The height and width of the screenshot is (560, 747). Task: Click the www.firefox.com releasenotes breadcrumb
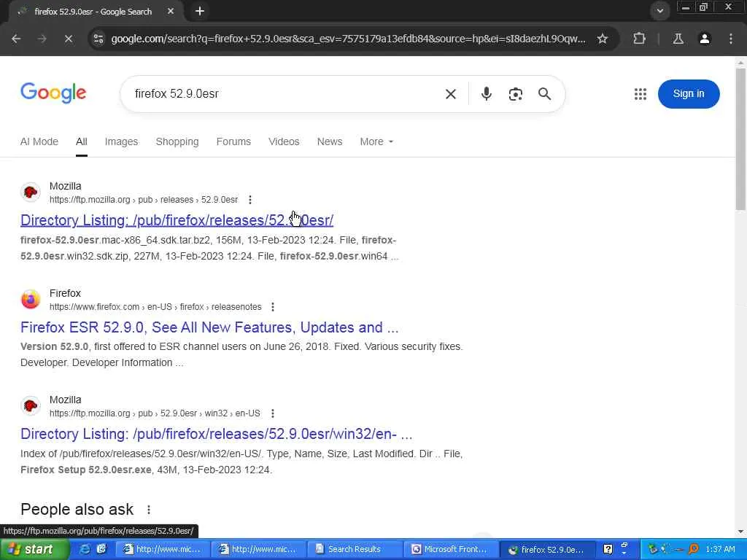click(155, 307)
